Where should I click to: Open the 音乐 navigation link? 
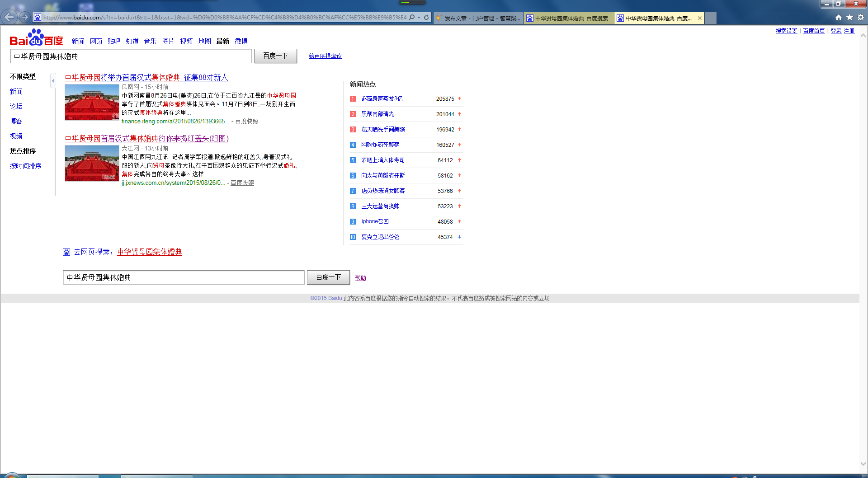150,41
